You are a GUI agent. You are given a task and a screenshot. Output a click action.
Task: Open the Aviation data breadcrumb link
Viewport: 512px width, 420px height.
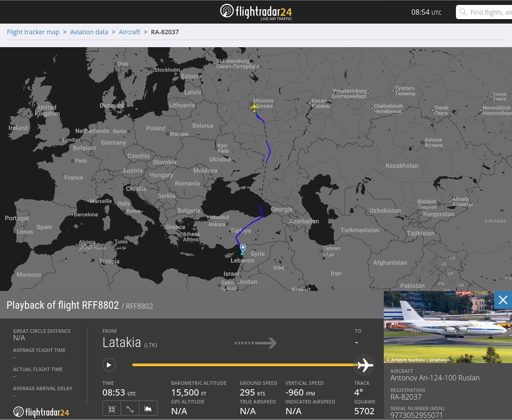click(89, 32)
